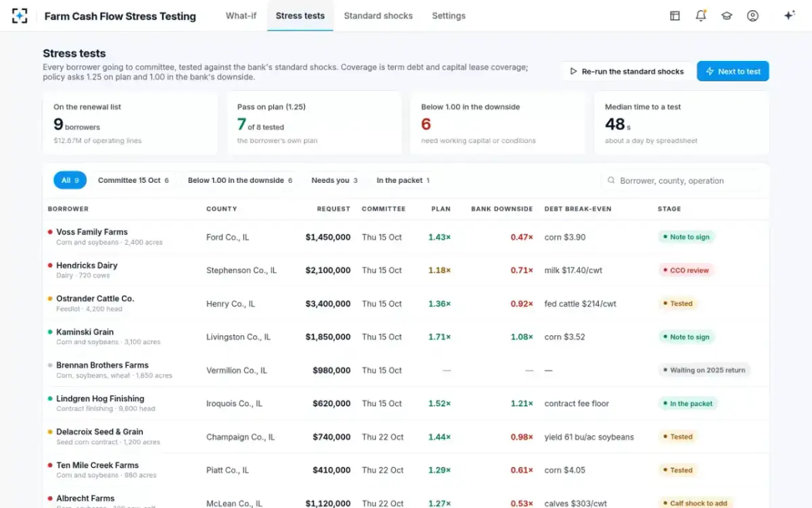Click the On the renewal list card
The image size is (812, 508).
[130, 123]
